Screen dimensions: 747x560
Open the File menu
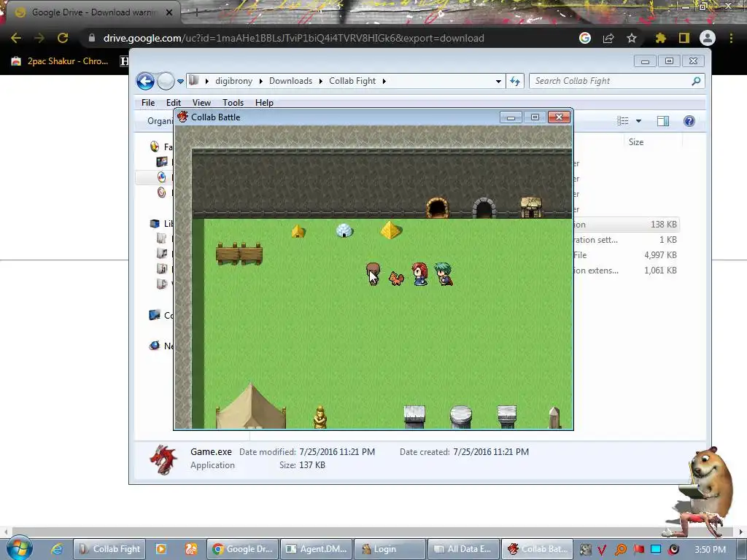[148, 102]
